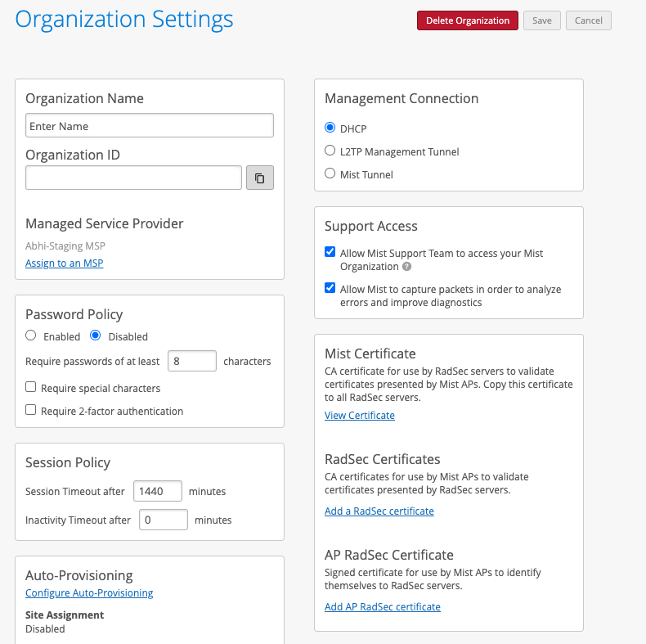Uncheck Allow Mist Support Team access
Viewport: 646px width, 644px height.
(330, 252)
